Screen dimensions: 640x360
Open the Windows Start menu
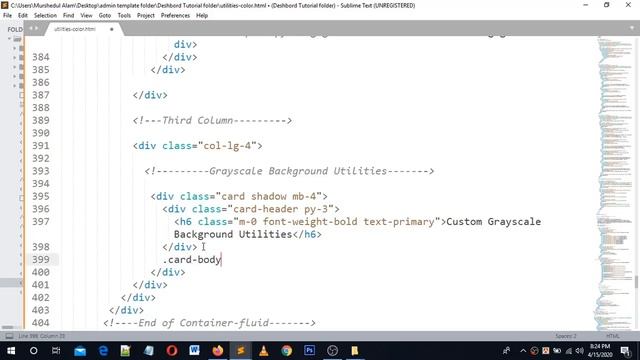point(11,351)
